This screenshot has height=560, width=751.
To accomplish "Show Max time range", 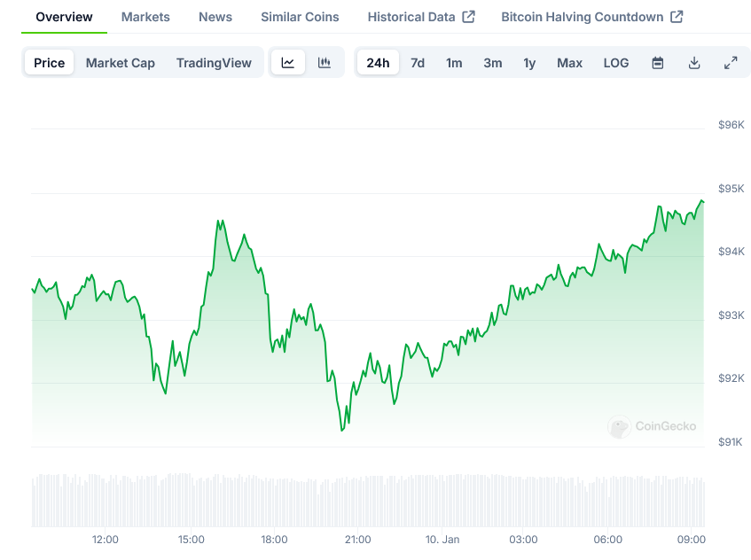I will pos(570,63).
